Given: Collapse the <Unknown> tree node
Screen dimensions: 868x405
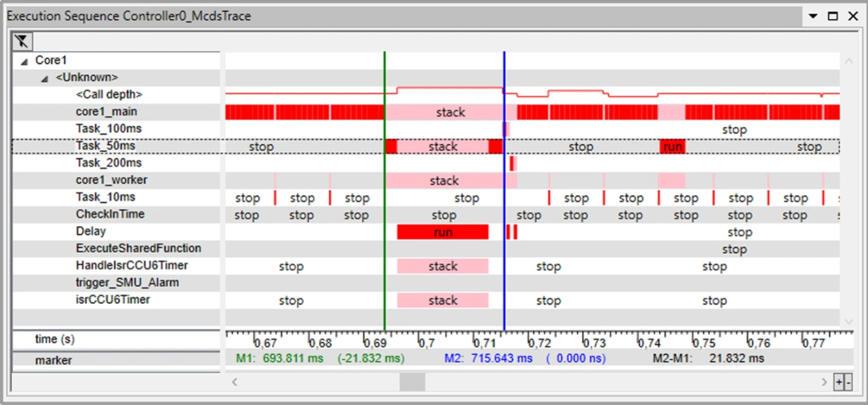Looking at the screenshot, I should 45,78.
